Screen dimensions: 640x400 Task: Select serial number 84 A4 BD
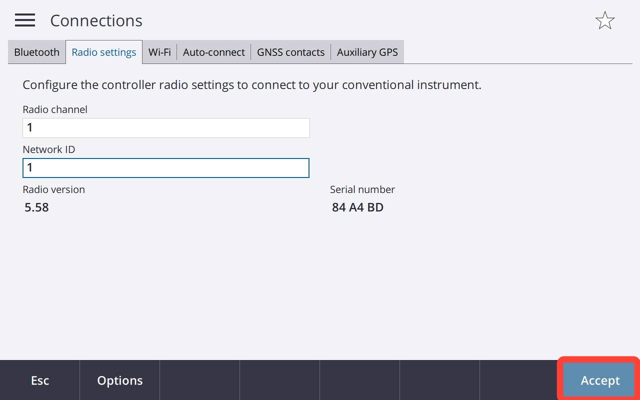click(358, 207)
